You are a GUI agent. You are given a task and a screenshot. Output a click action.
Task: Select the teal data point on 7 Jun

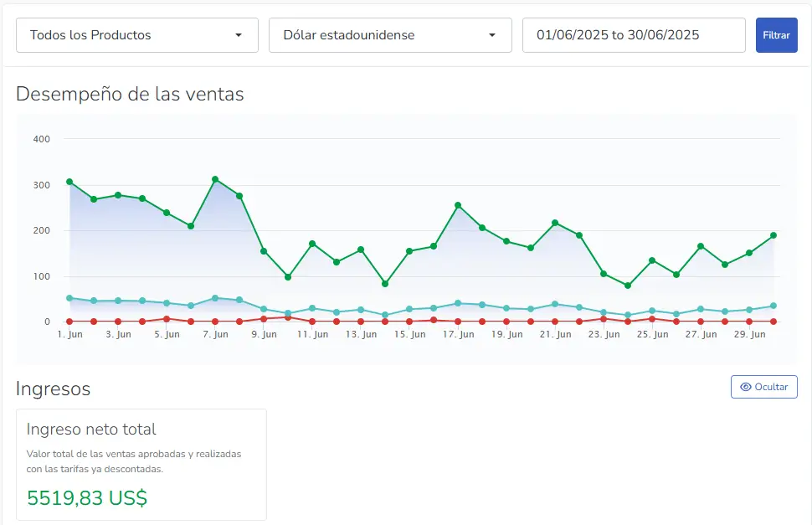(x=215, y=298)
